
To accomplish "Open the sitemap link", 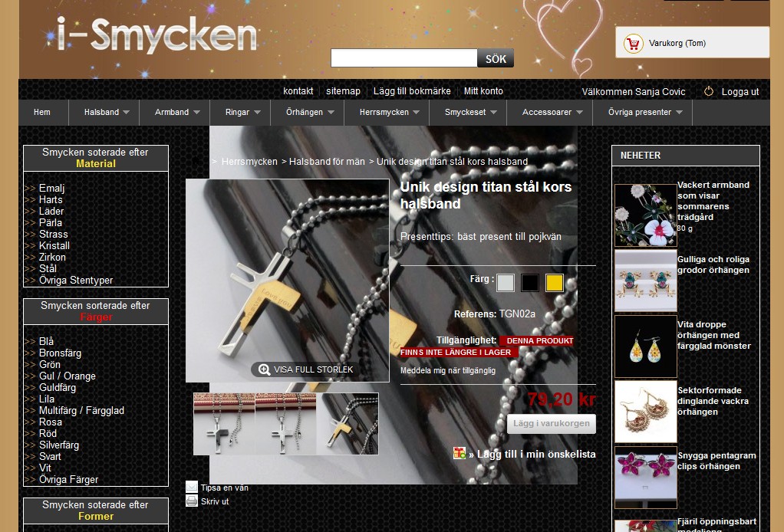I will click(343, 91).
